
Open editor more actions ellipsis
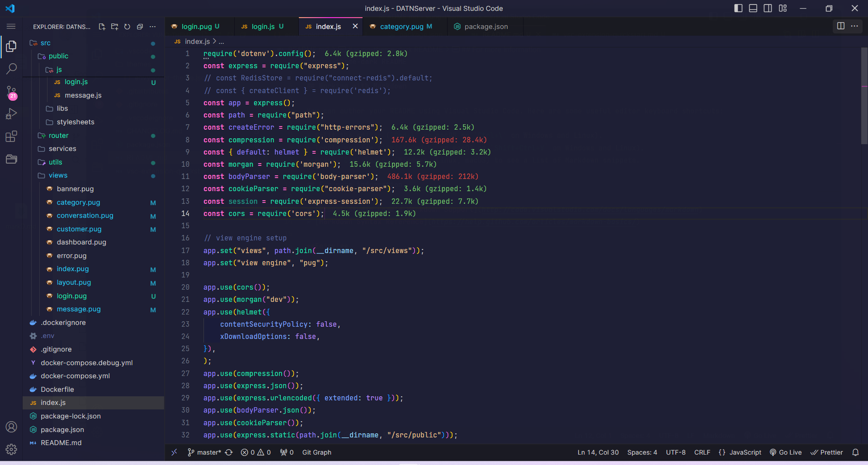tap(854, 26)
